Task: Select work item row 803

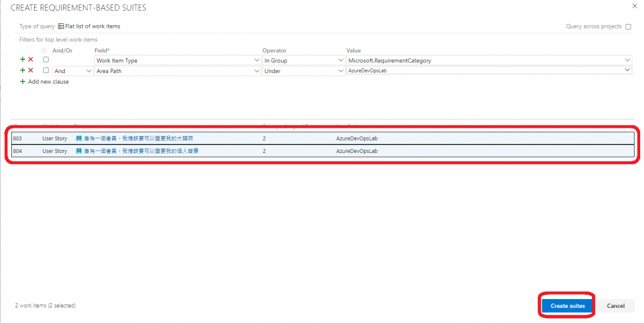Action: point(323,139)
